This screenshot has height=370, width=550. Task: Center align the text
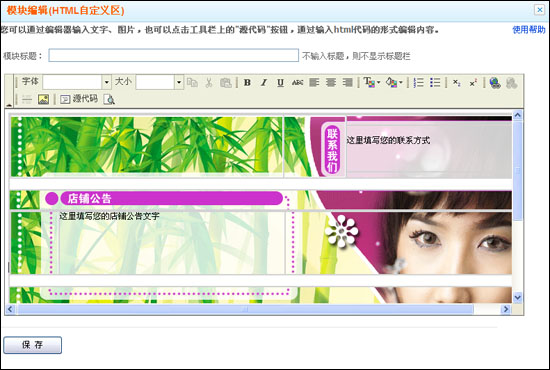coord(331,83)
